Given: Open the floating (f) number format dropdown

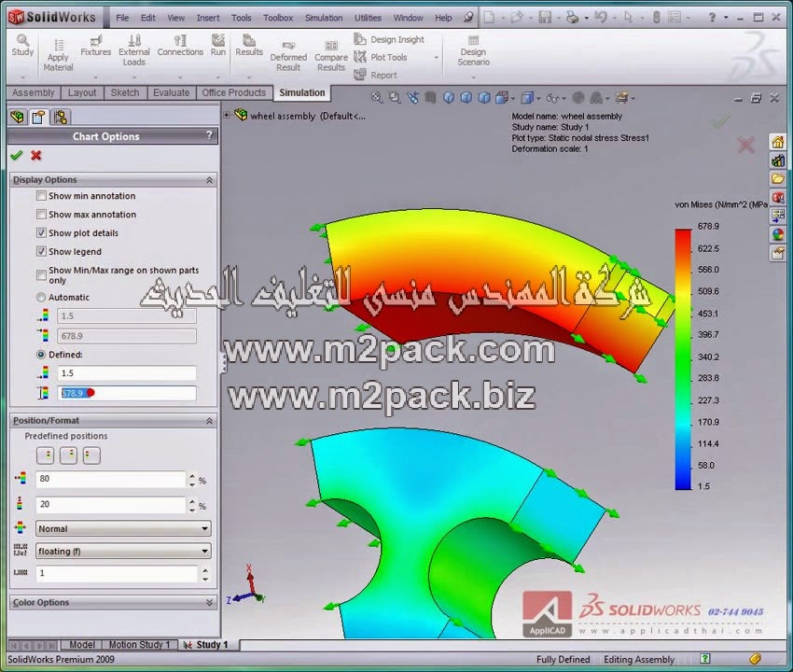Looking at the screenshot, I should coord(123,551).
